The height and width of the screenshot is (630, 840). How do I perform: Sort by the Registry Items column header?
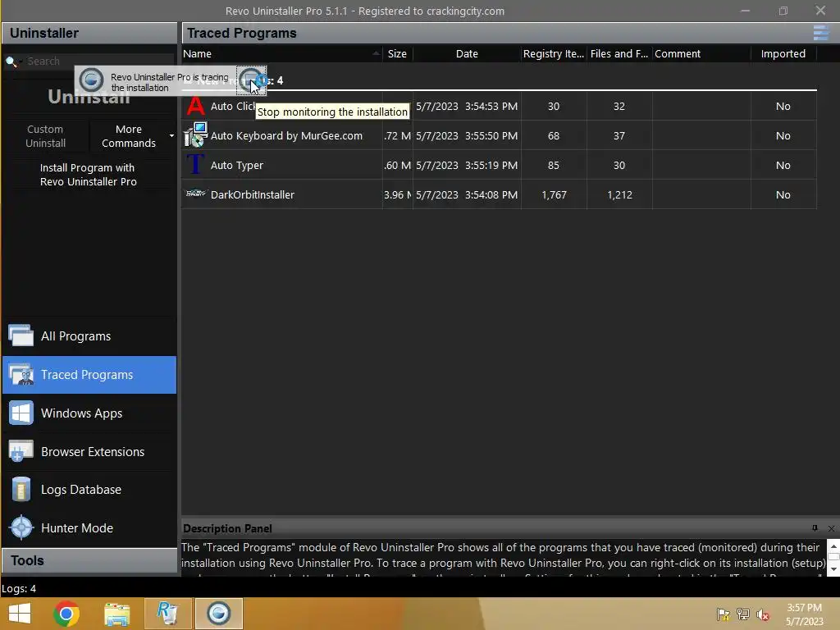point(554,53)
